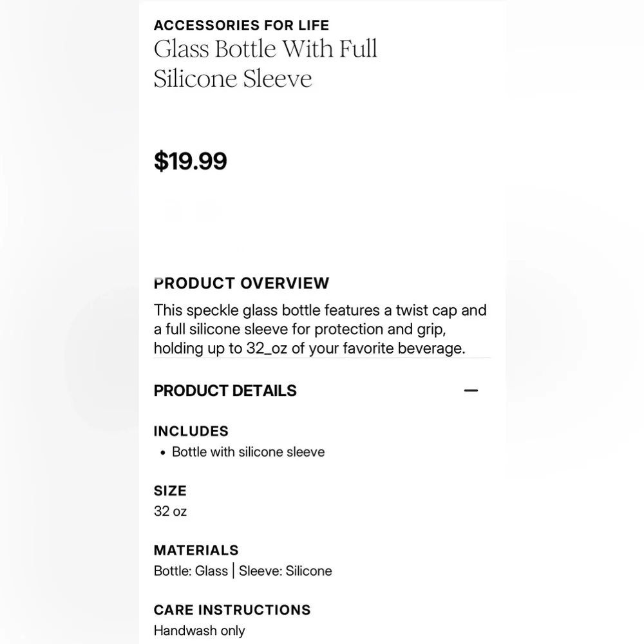Click the Glass Bottle With Full Silicone Sleeve title
Viewport: 644px width, 644px height.
[265, 64]
